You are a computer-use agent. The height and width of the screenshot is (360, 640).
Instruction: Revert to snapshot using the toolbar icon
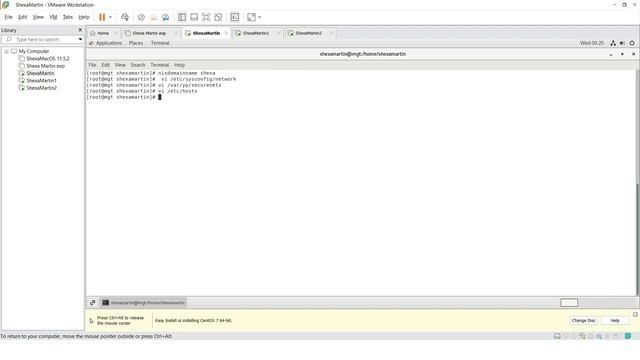153,17
